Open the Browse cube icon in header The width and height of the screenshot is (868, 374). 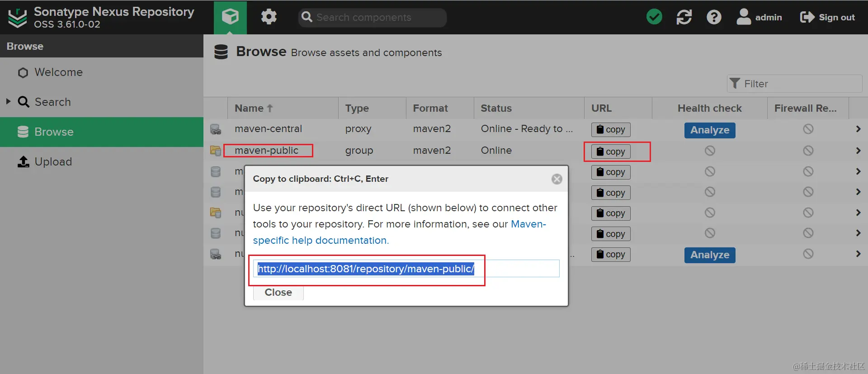(230, 17)
